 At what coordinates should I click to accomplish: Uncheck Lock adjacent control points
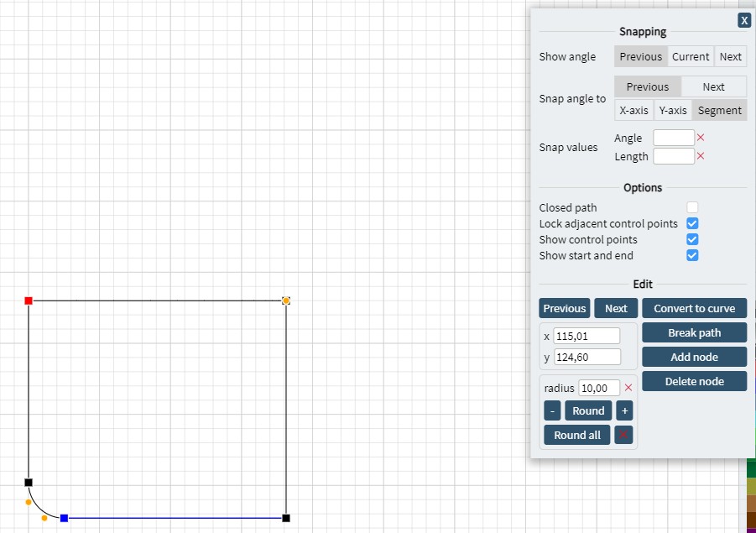pos(692,223)
